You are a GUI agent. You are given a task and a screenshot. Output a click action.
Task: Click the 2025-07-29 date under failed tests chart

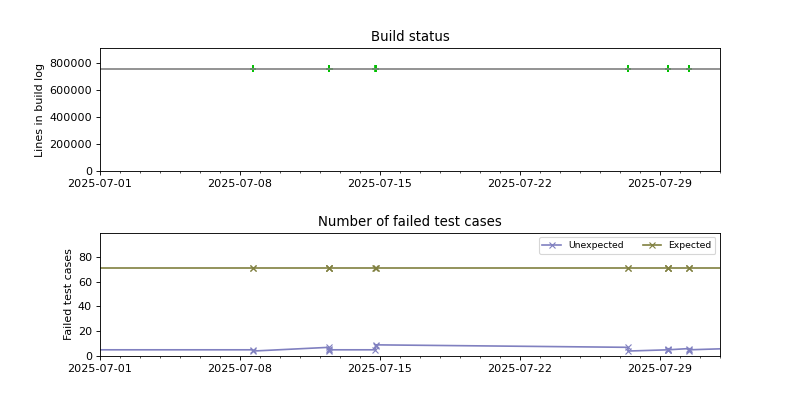tap(660, 369)
